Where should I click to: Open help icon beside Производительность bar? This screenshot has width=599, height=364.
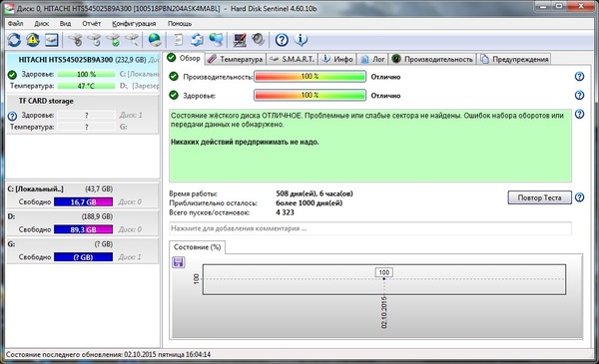tap(579, 77)
